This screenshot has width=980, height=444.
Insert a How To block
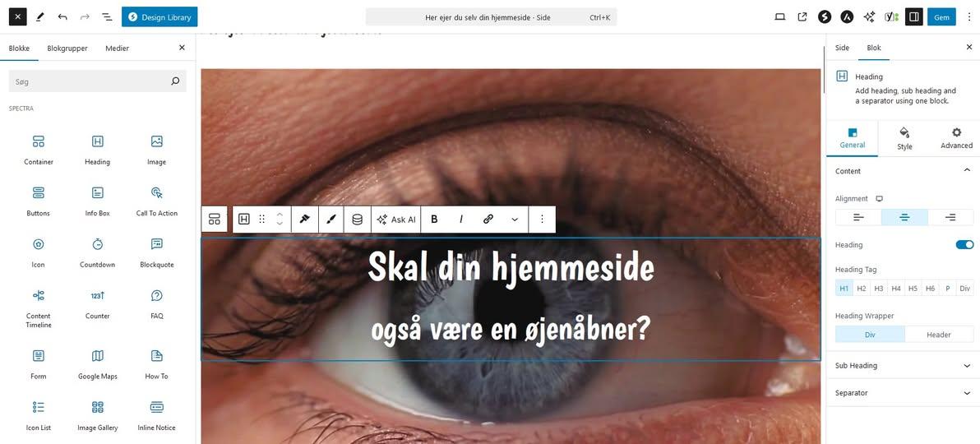tap(157, 364)
